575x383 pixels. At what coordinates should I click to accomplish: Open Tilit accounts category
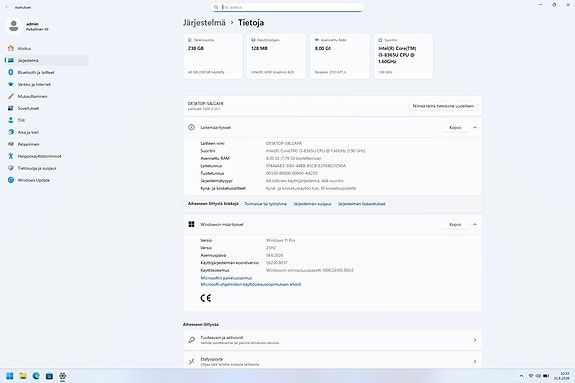(x=47, y=120)
